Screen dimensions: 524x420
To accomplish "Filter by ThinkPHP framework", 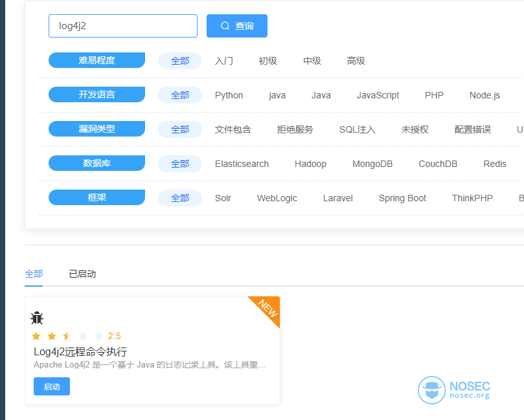I will (x=473, y=198).
